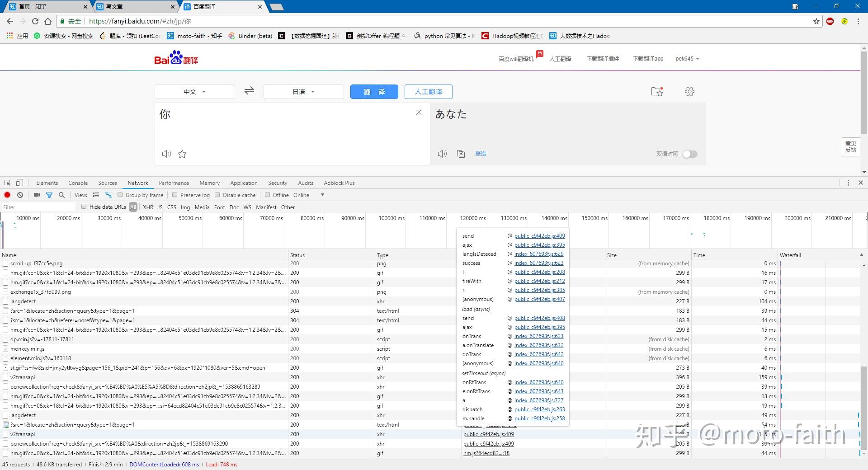This screenshot has height=470, width=868.
Task: Swap languages with exchange arrows icon
Action: pyautogui.click(x=249, y=91)
